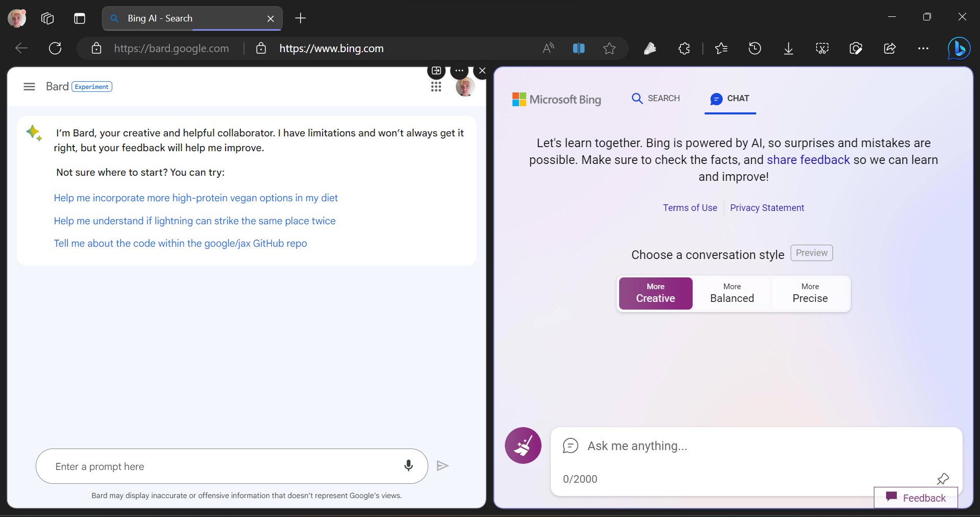Open browser essentials icon
Screen dimensions: 980x517
pyautogui.click(x=856, y=49)
